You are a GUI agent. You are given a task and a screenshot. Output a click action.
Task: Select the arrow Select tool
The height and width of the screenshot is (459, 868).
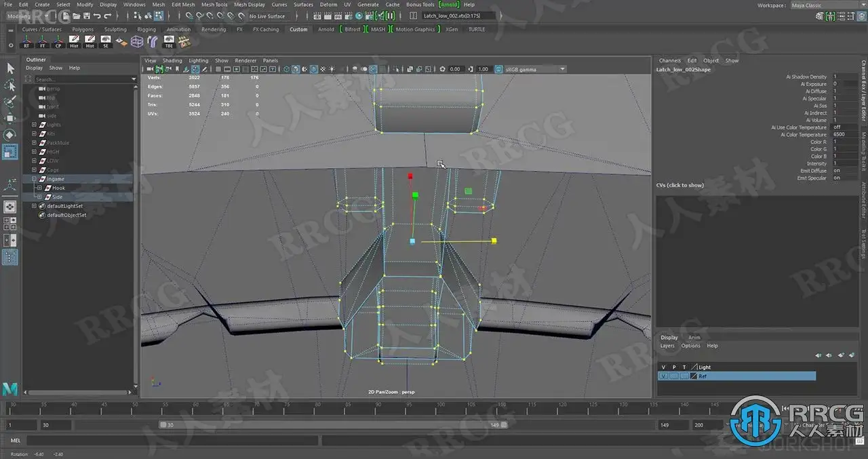tap(10, 68)
